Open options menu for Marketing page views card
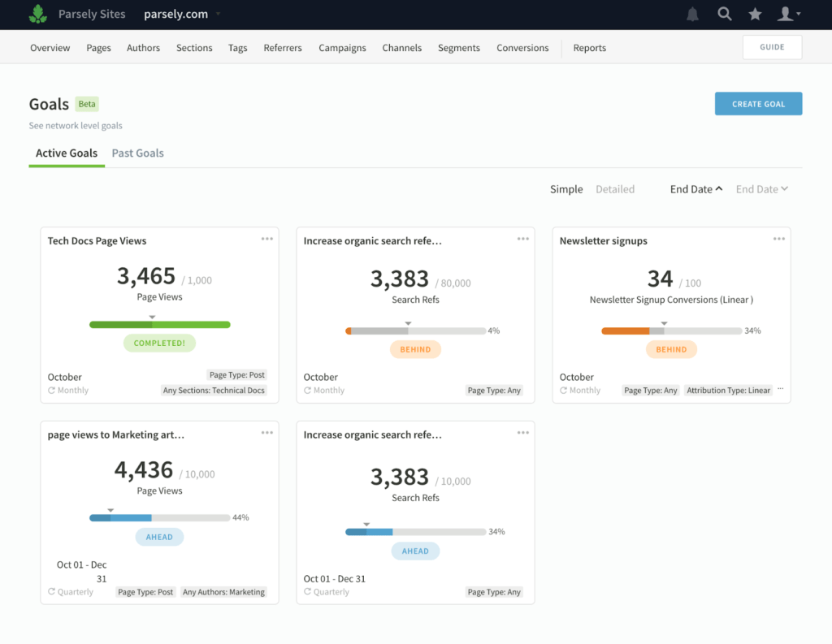The height and width of the screenshot is (644, 832). pyautogui.click(x=266, y=433)
